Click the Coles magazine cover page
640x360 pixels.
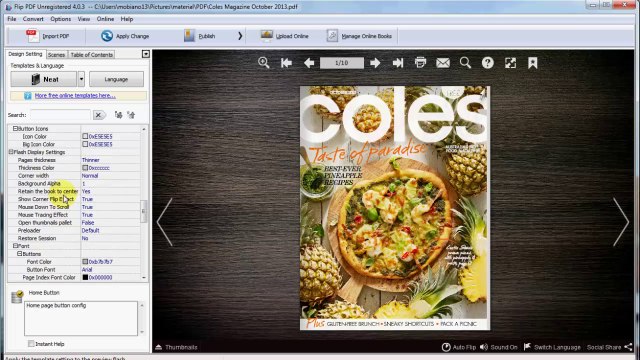[x=395, y=208]
